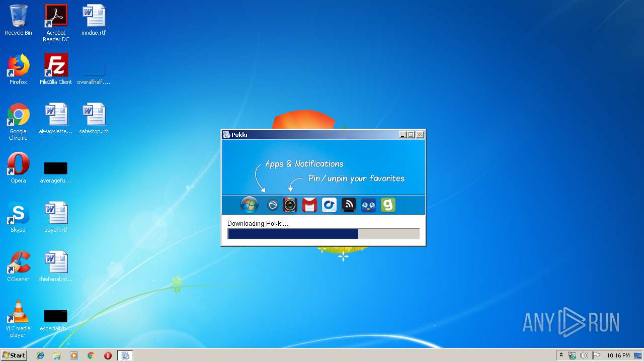This screenshot has width=644, height=362.
Task: Open the network tray icon
Action: click(572, 355)
